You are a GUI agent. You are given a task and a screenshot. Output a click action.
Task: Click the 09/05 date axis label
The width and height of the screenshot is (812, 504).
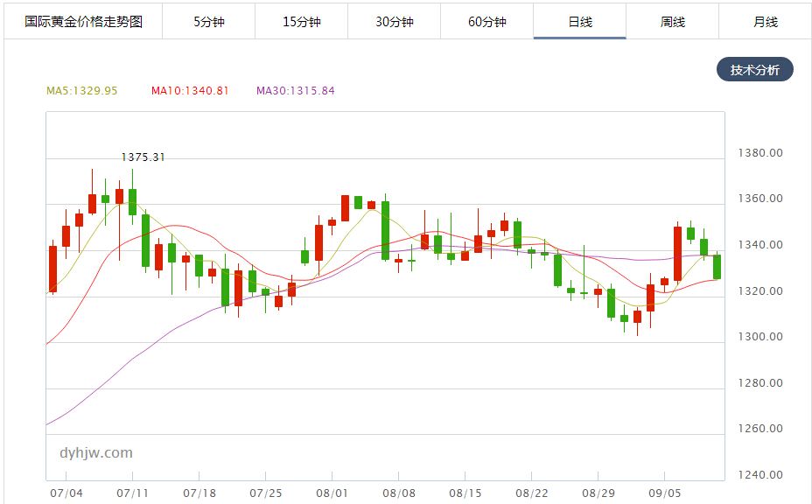pyautogui.click(x=664, y=493)
